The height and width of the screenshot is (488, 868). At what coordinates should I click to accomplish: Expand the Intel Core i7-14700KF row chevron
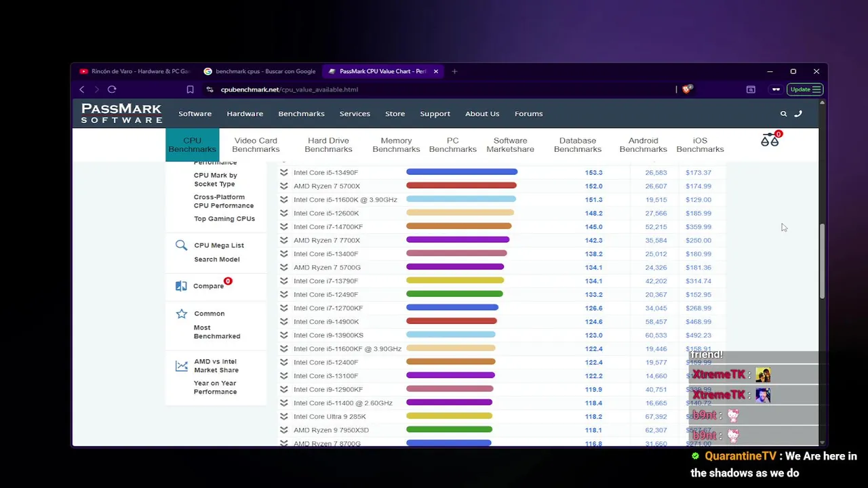pyautogui.click(x=284, y=227)
